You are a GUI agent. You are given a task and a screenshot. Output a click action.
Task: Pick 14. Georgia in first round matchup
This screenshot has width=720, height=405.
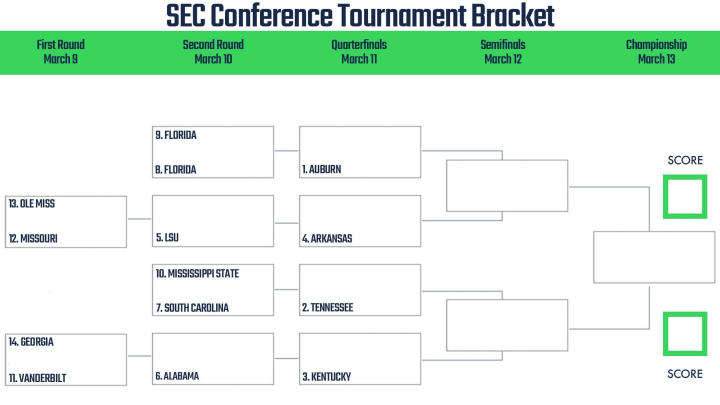(x=31, y=342)
